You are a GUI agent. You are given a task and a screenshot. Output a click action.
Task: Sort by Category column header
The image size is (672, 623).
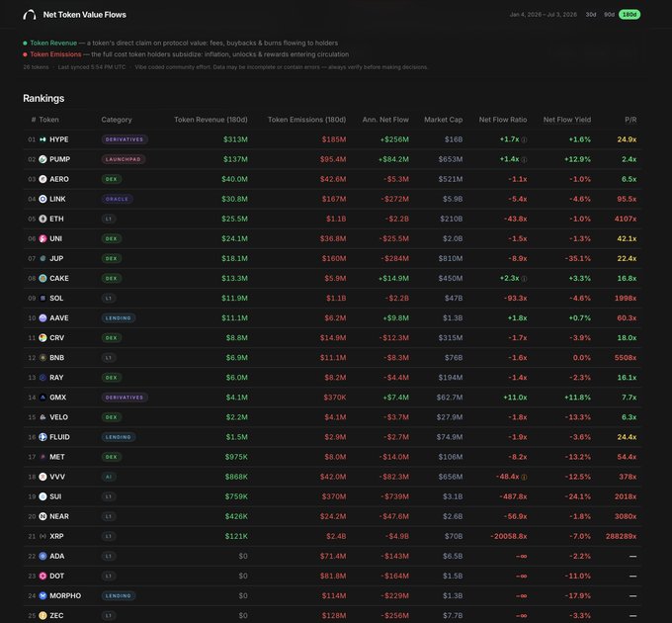pos(117,120)
